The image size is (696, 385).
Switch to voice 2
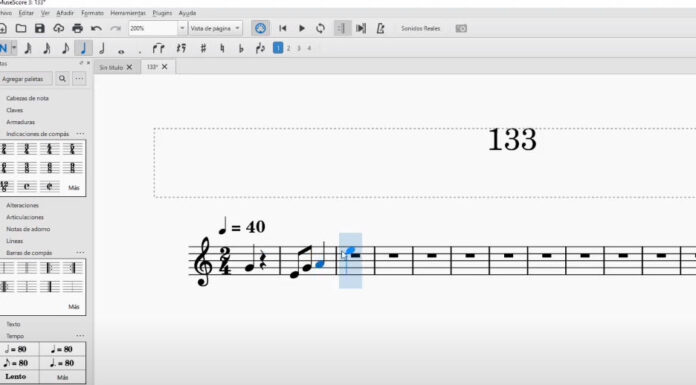289,48
